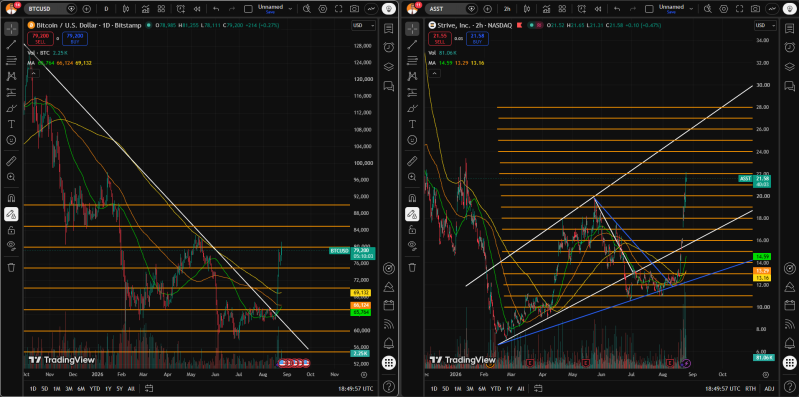Toggle hide all drawings in BTCUSD chart
The width and height of the screenshot is (799, 397).
tap(11, 246)
